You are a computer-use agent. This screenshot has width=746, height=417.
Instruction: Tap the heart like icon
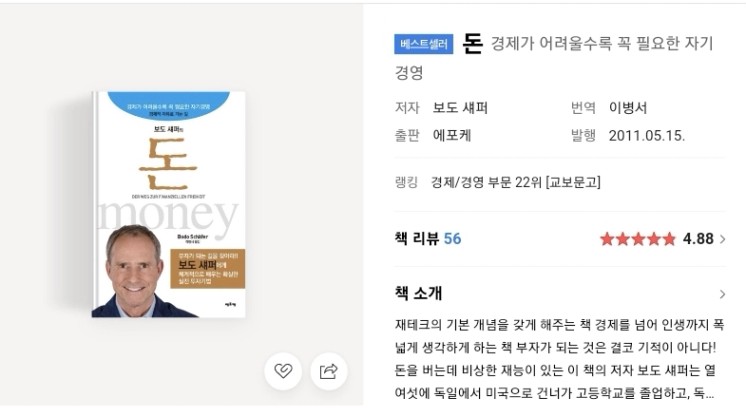point(283,371)
